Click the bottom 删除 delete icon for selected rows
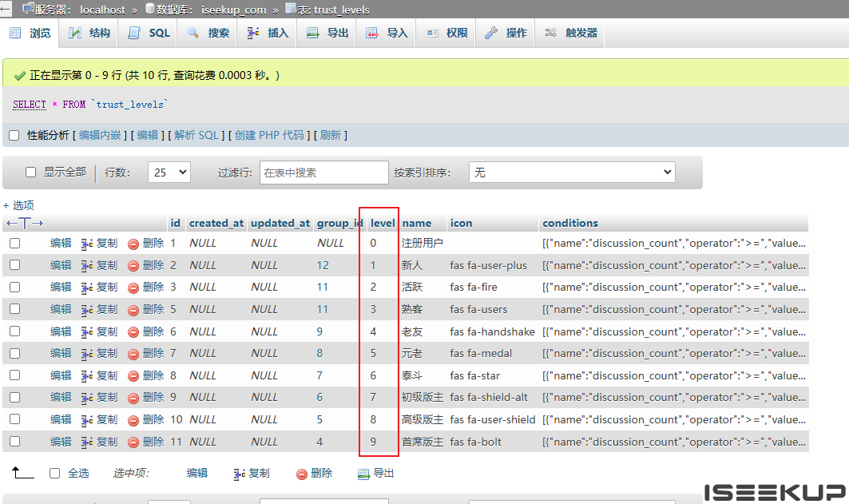The height and width of the screenshot is (504, 849). coord(302,474)
